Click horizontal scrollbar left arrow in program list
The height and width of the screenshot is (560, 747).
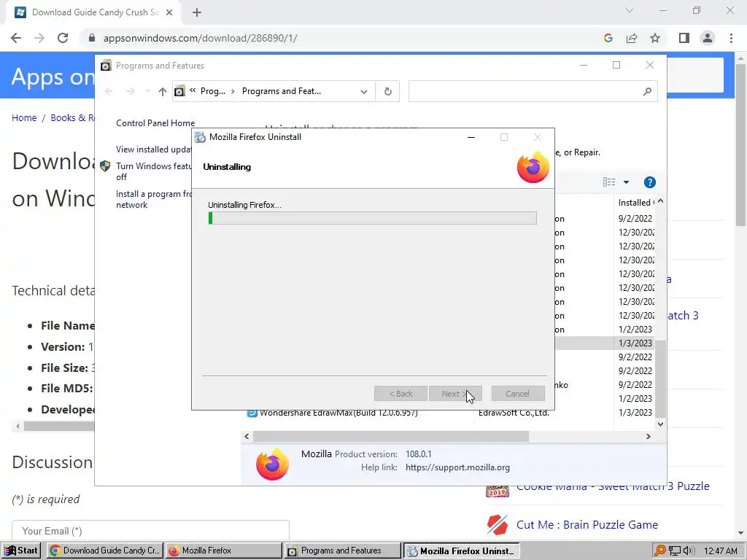pos(247,436)
